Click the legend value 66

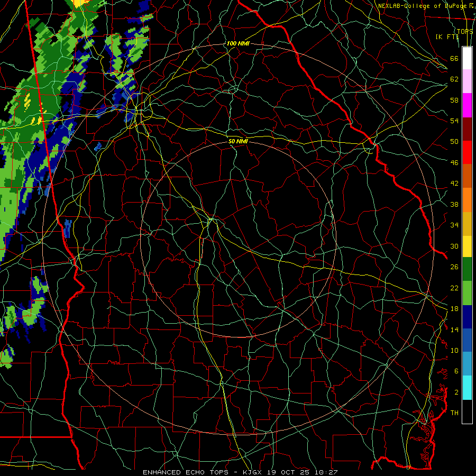(454, 58)
